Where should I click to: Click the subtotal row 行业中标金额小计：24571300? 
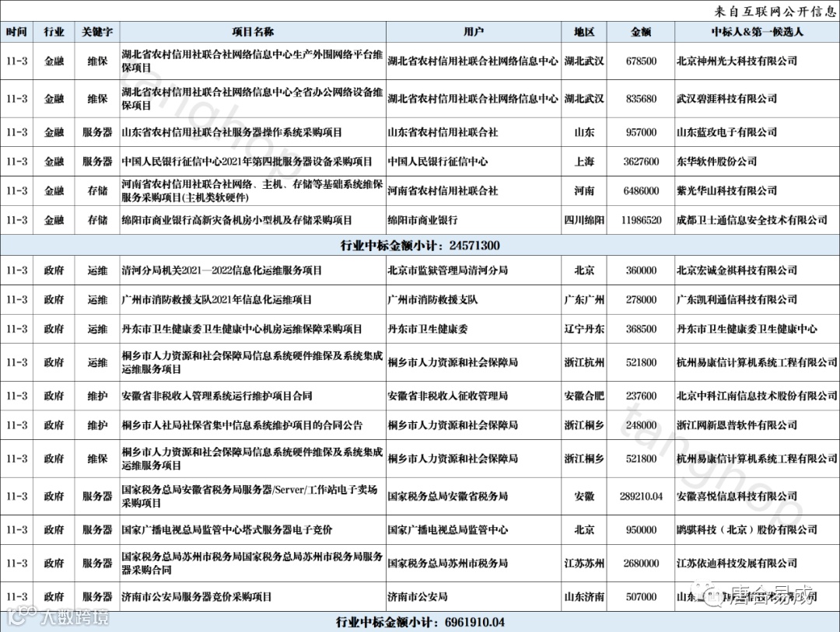point(420,246)
